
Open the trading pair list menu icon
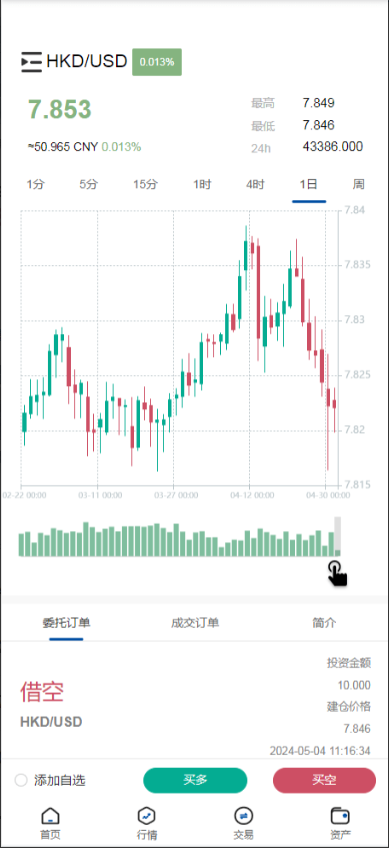point(31,62)
